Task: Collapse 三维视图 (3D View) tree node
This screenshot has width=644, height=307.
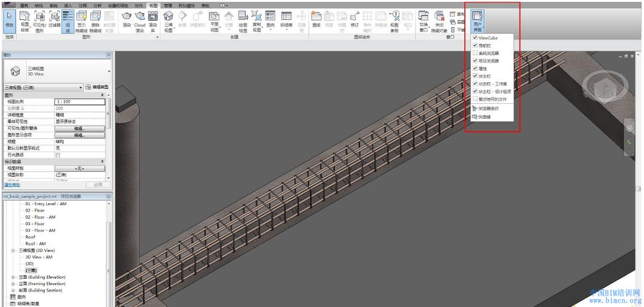Action: [x=14, y=251]
